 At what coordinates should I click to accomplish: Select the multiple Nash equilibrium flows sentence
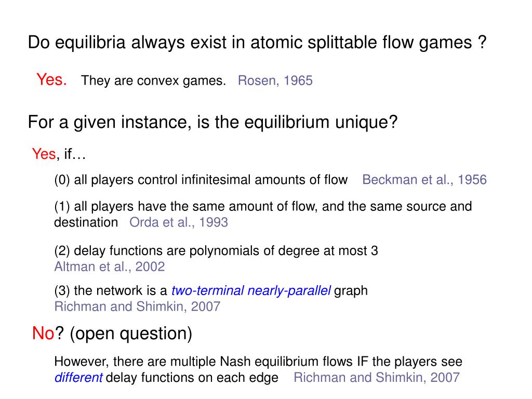coord(258,369)
